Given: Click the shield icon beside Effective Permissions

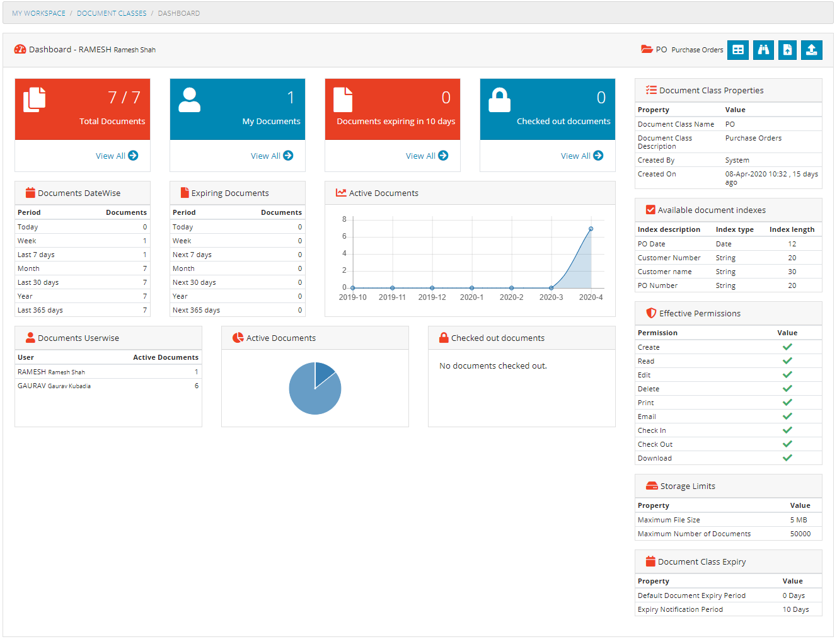Looking at the screenshot, I should tap(650, 313).
